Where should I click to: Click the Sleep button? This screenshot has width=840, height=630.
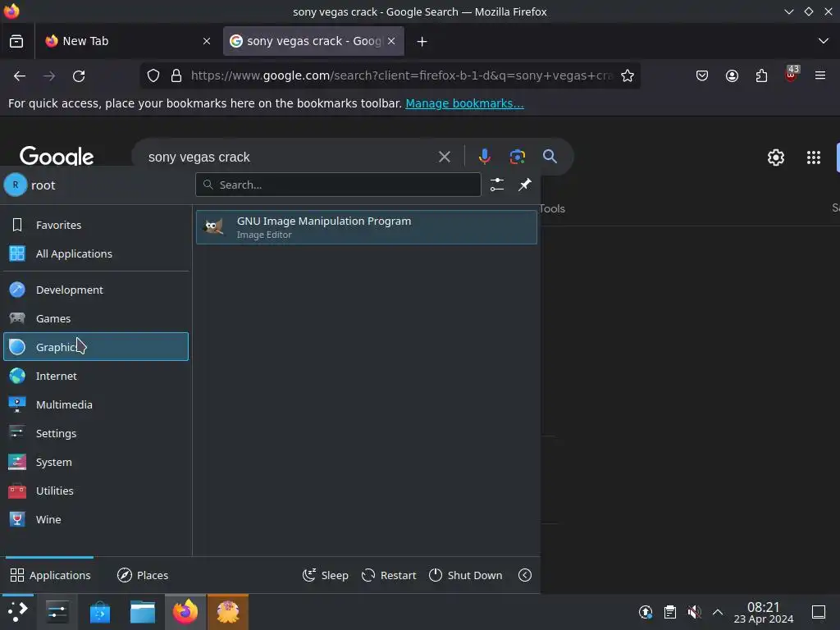(325, 575)
